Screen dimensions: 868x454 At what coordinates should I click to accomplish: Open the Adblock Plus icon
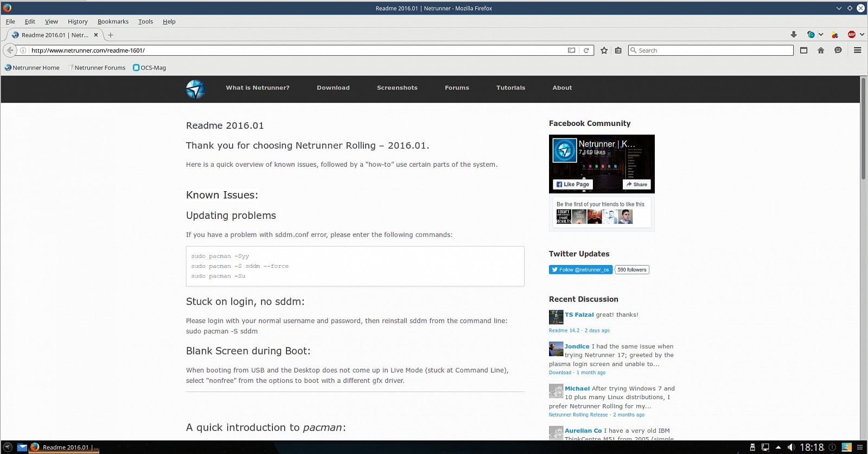(851, 35)
